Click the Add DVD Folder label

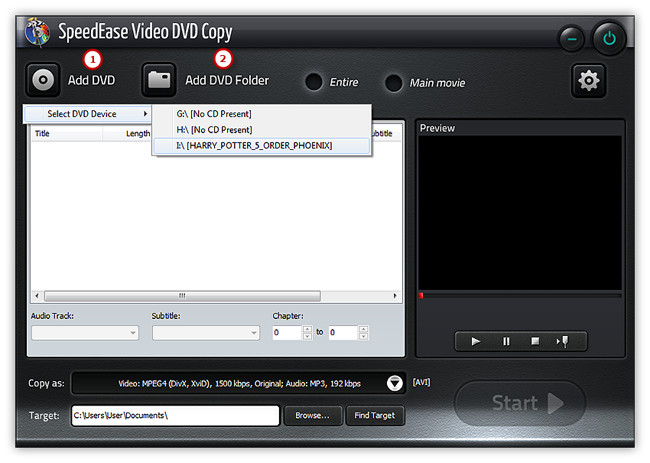pyautogui.click(x=227, y=80)
